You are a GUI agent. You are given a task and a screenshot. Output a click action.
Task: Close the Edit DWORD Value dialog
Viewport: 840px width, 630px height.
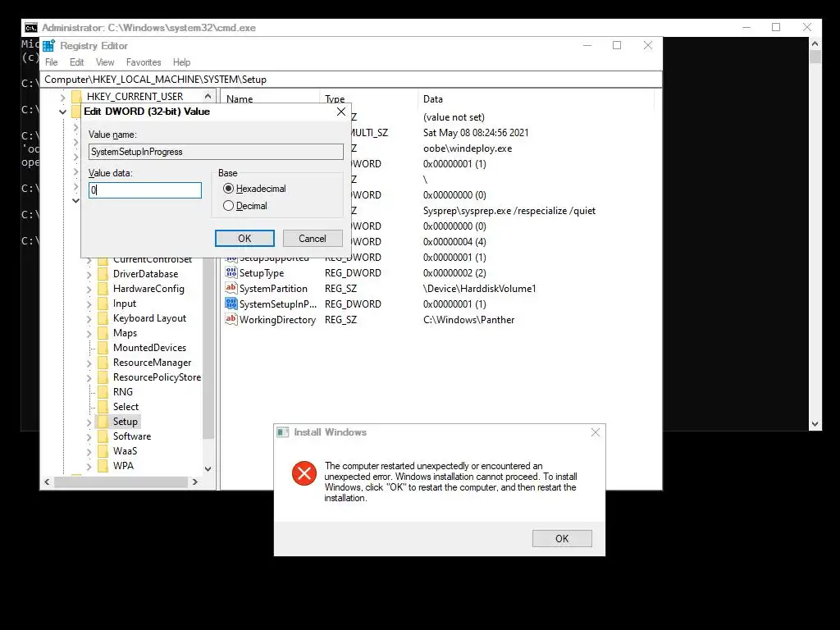pos(341,112)
